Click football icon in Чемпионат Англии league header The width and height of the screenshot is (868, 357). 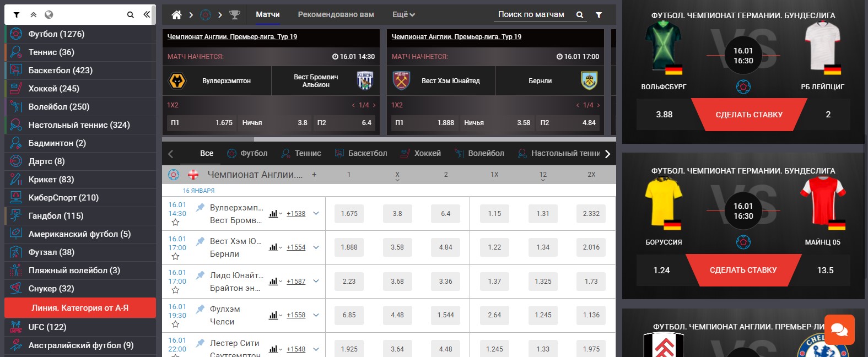174,175
